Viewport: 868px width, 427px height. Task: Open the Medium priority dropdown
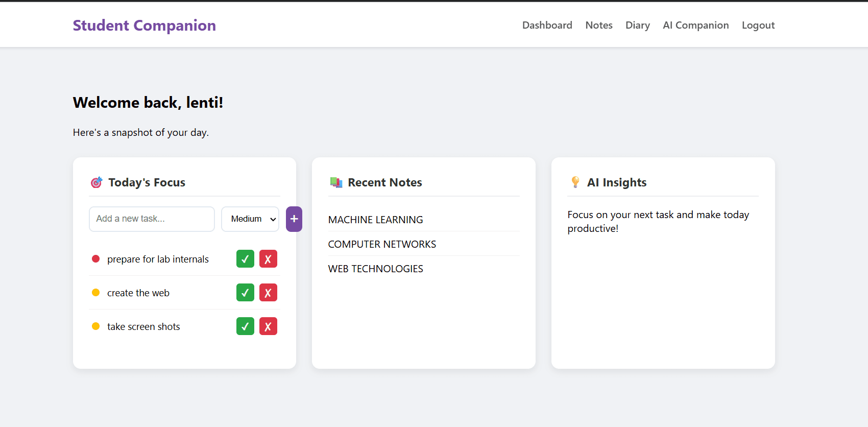[x=250, y=219]
